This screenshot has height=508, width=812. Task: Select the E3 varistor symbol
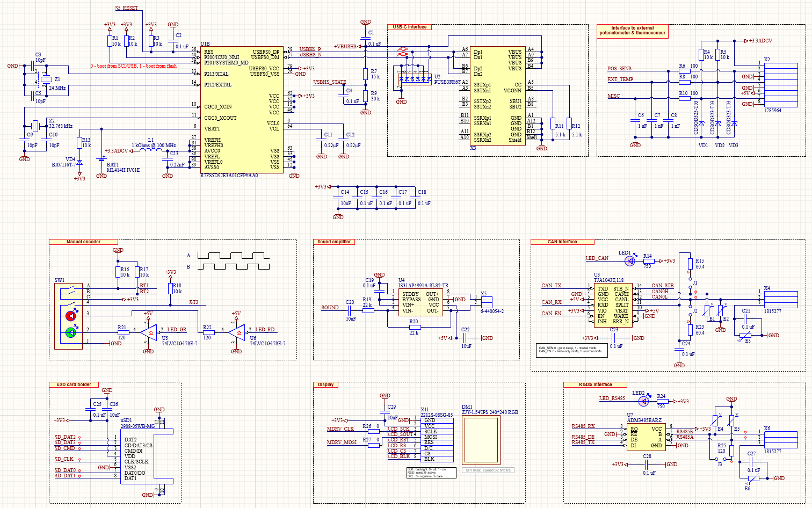[745, 336]
